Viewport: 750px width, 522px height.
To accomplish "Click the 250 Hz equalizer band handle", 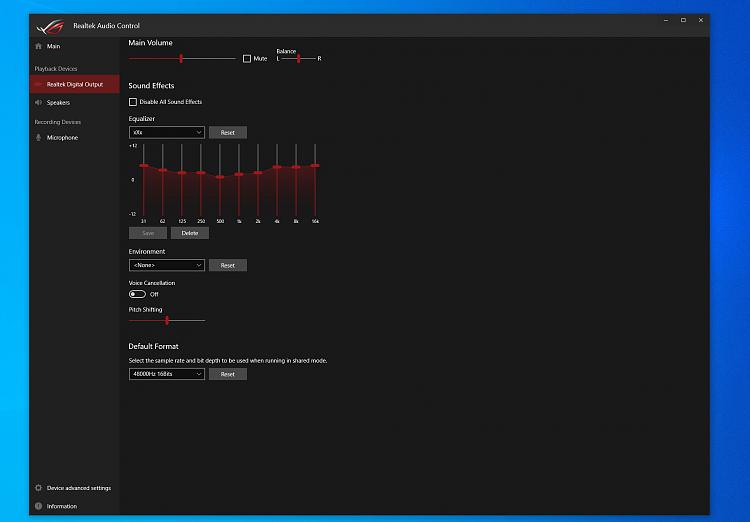I will (201, 173).
